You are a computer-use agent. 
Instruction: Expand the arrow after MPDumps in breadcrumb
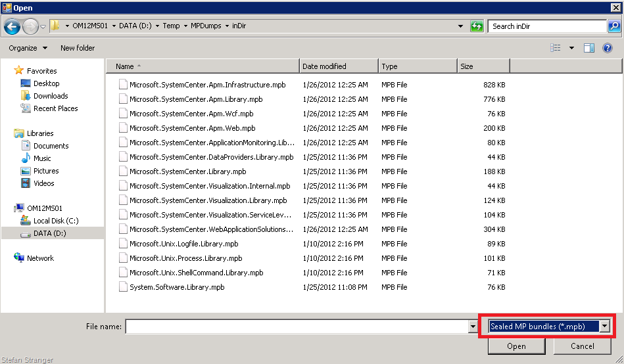(227, 26)
